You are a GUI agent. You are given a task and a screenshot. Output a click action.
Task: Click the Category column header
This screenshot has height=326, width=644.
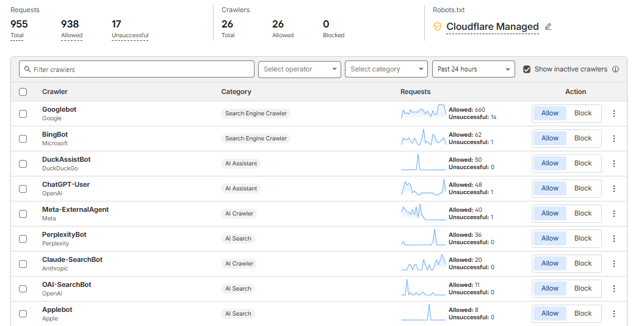click(x=236, y=92)
